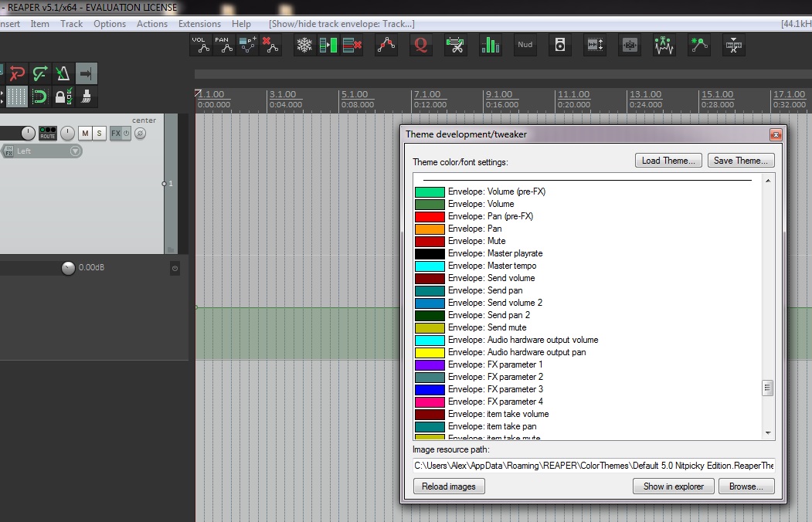This screenshot has width=812, height=522.
Task: Click the green scissors split icon
Action: pyautogui.click(x=456, y=46)
